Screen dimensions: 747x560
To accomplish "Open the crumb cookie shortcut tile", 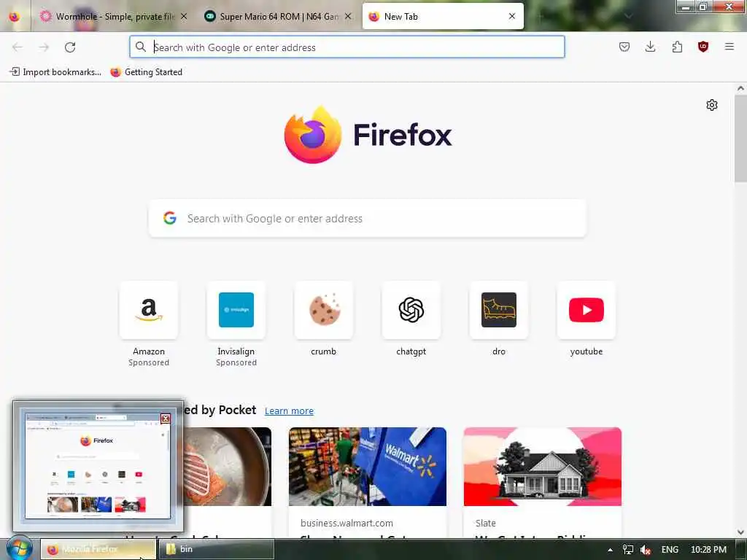I will coord(324,310).
